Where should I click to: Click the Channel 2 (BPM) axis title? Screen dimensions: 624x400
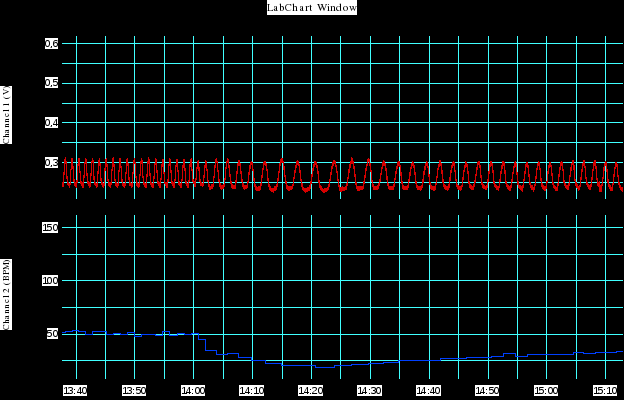[x=7, y=294]
